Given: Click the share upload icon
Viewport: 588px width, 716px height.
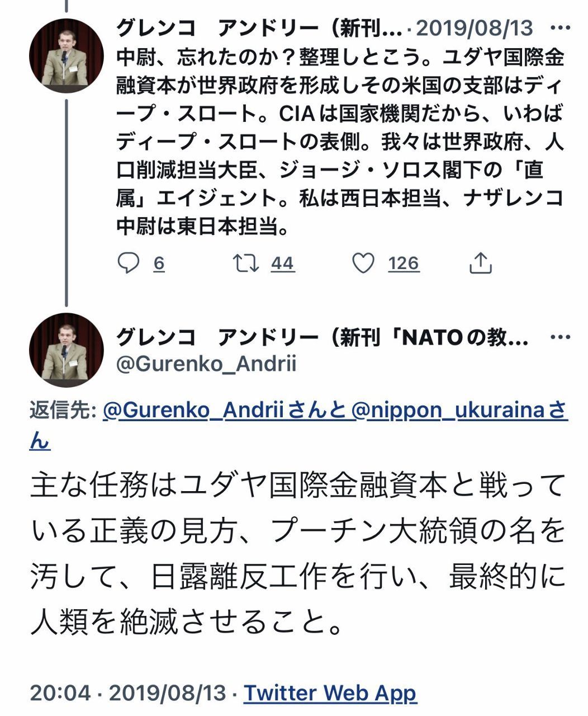Looking at the screenshot, I should point(480,263).
